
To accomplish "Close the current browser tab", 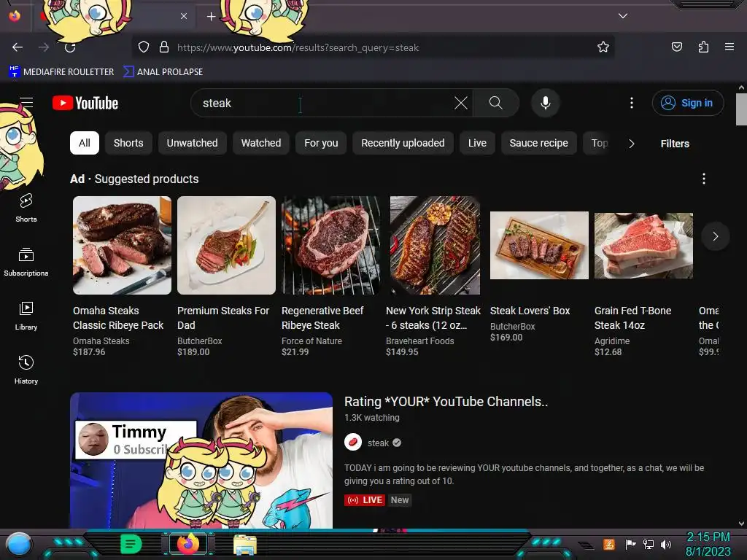I will click(183, 16).
